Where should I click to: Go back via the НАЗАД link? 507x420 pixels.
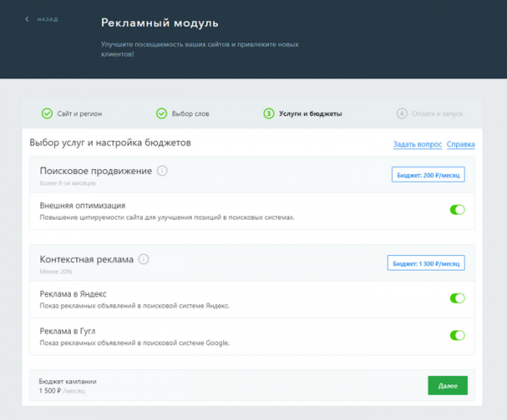point(47,19)
